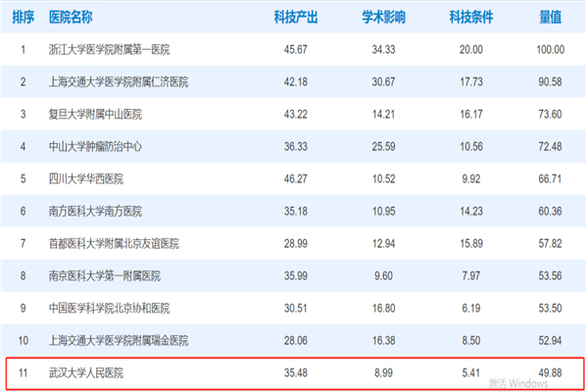This screenshot has width=588, height=392.
Task: Click the 73.60 量值 cell
Action: [550, 114]
